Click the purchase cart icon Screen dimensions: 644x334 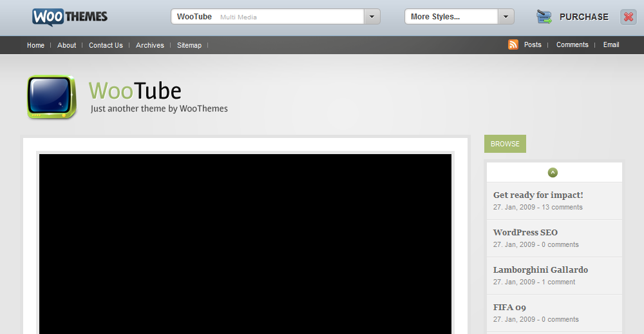point(544,17)
